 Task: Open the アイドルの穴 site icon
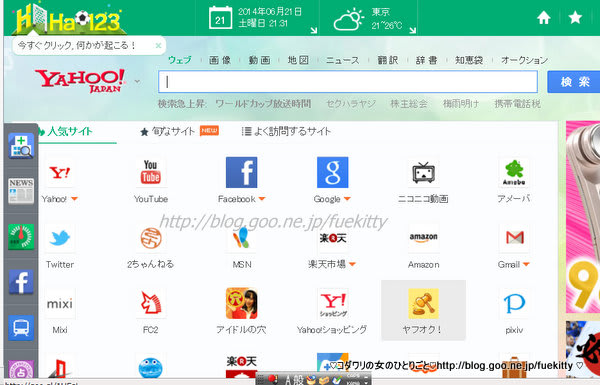[241, 303]
